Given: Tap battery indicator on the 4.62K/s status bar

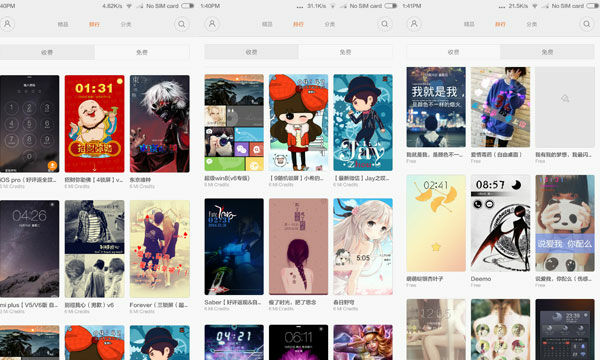Looking at the screenshot, I should 187,6.
